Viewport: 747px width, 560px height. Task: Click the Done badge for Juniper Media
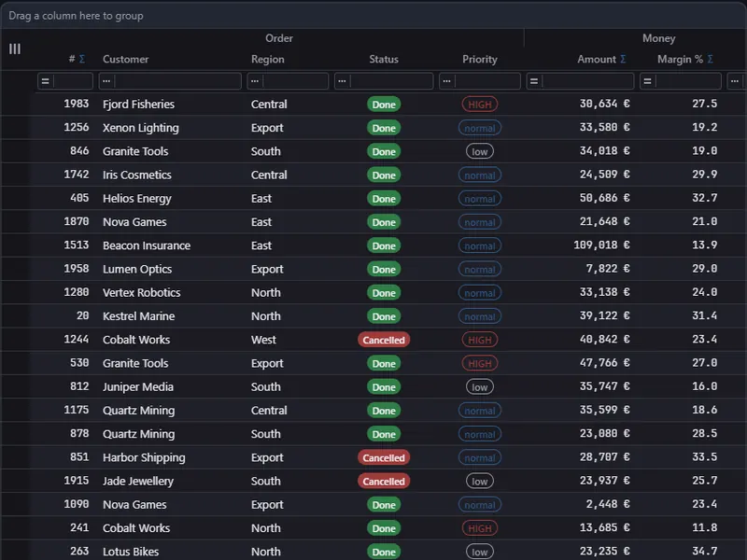(x=384, y=387)
